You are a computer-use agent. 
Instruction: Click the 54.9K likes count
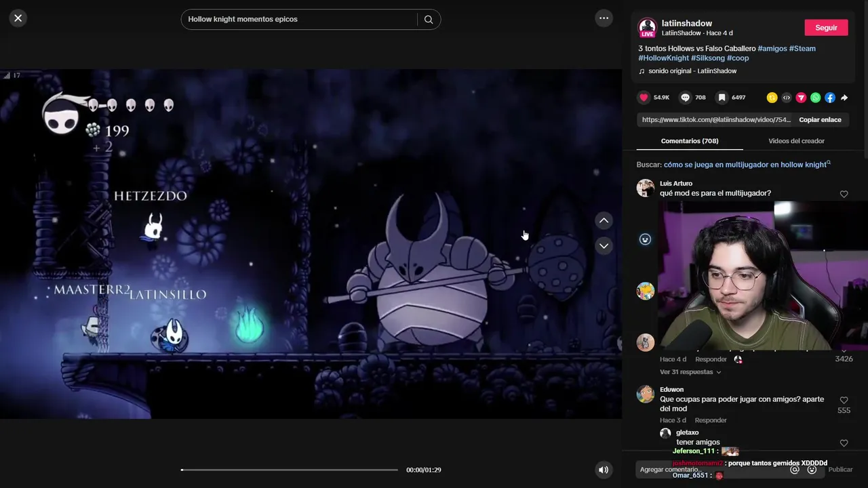(x=661, y=98)
